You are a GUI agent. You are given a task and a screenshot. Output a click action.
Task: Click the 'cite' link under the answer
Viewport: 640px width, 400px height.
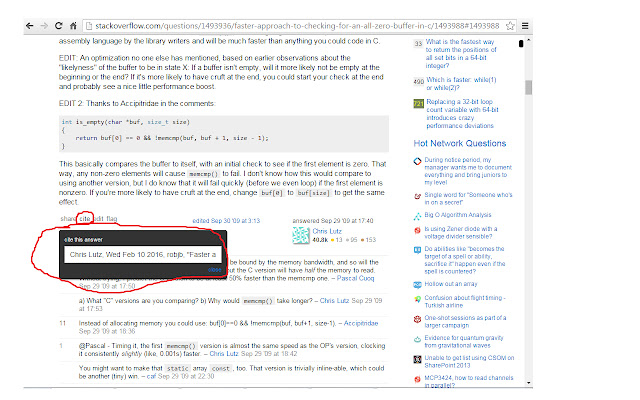coord(85,218)
